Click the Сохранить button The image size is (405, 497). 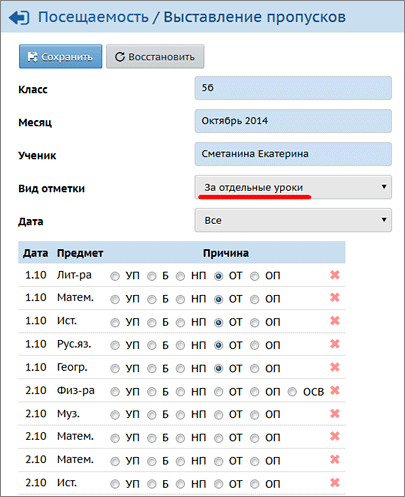tap(60, 57)
